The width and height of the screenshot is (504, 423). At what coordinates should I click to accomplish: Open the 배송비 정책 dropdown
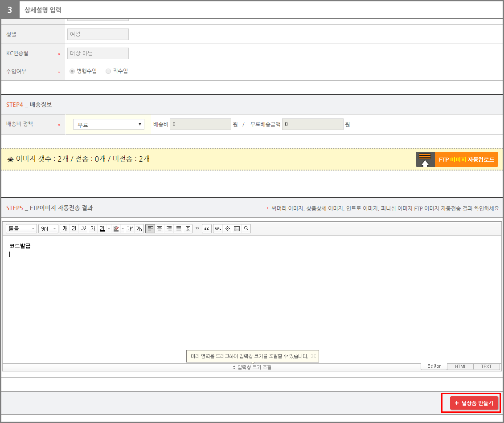[109, 125]
